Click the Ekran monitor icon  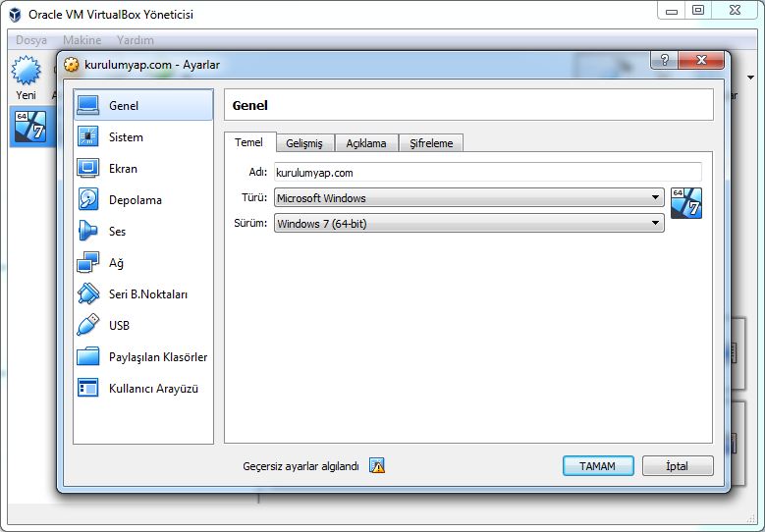[x=88, y=168]
